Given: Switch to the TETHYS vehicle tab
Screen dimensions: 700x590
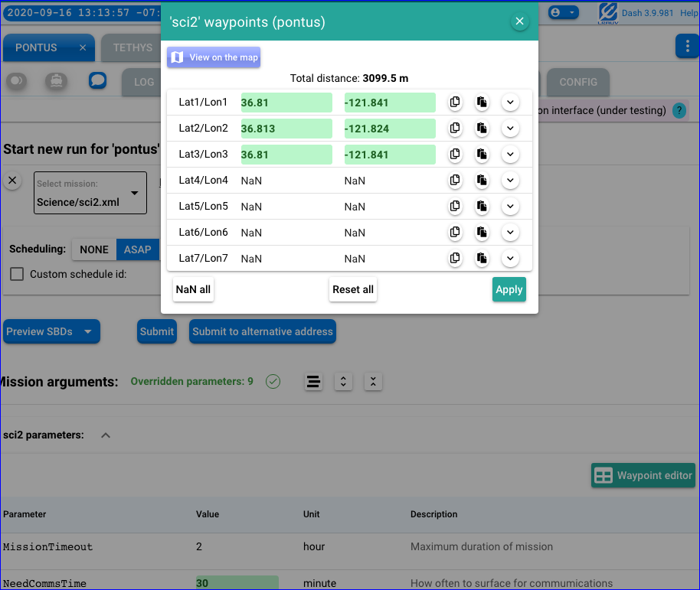Looking at the screenshot, I should (x=132, y=47).
